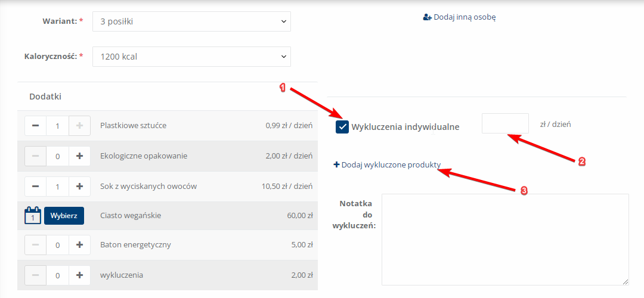Open the Wariant dropdown
This screenshot has height=298, width=644.
[191, 21]
